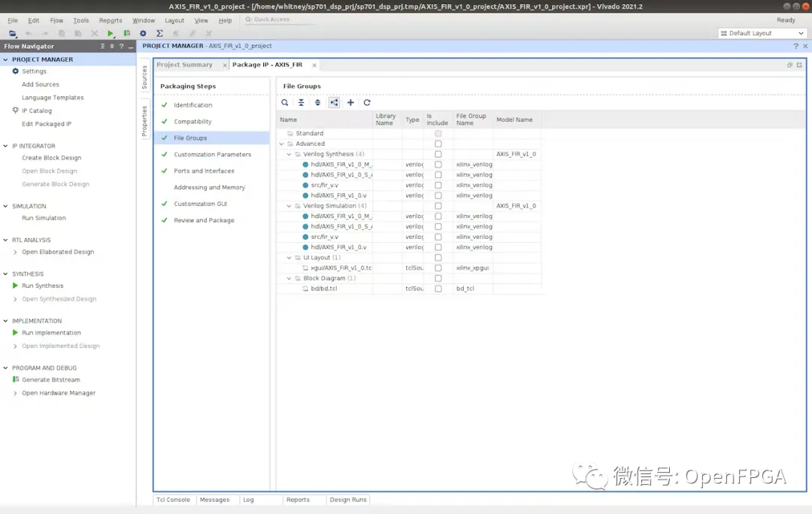Click Run Simulation
The width and height of the screenshot is (812, 514).
[x=44, y=218]
